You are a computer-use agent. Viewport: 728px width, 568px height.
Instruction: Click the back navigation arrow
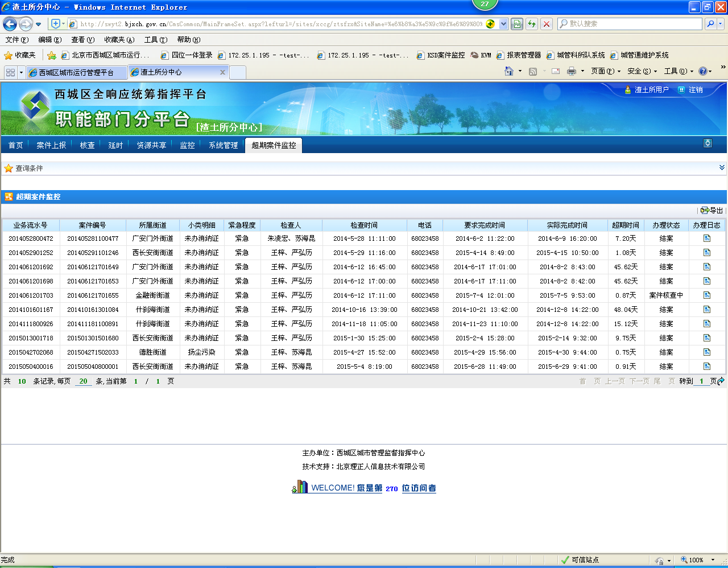[10, 24]
